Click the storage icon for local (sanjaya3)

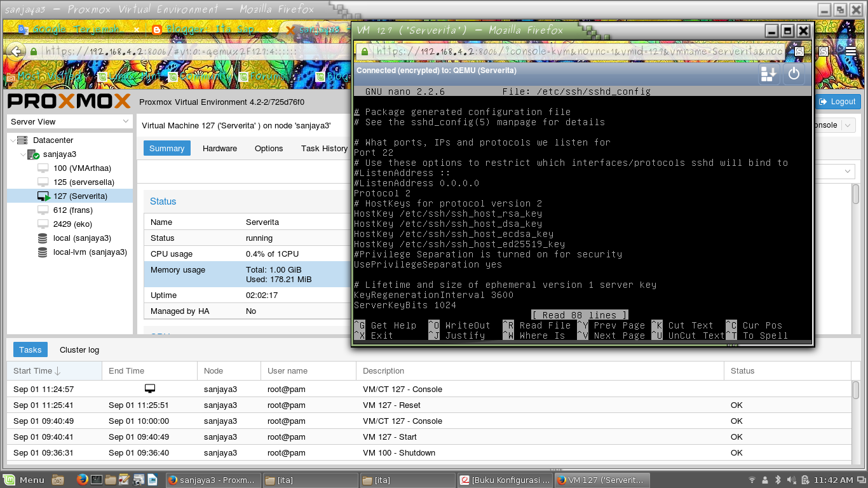[43, 238]
